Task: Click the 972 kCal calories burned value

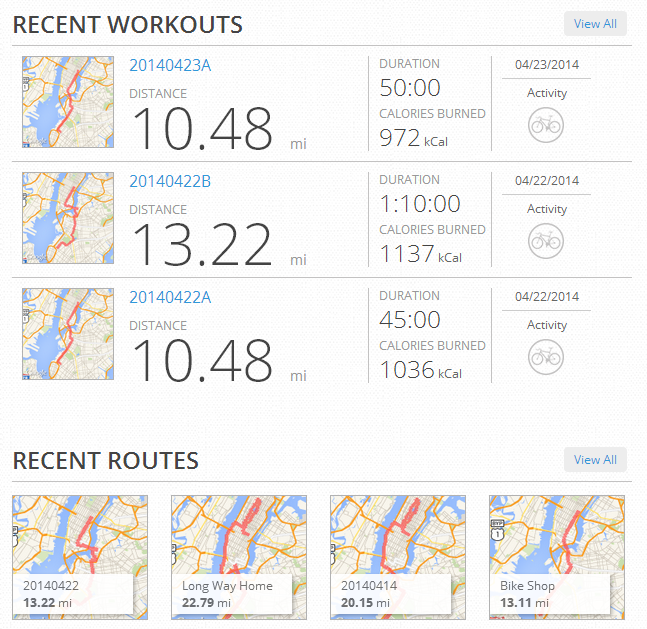Action: point(400,138)
